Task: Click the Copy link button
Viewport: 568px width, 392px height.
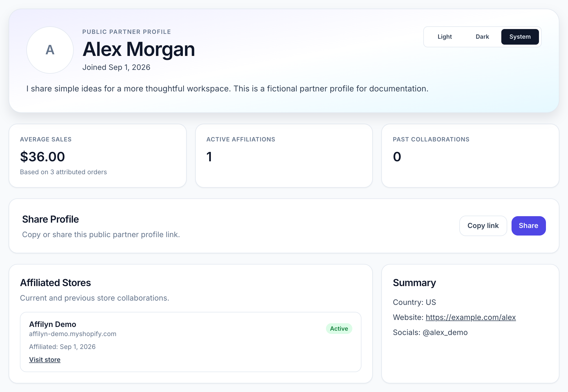Action: [483, 226]
